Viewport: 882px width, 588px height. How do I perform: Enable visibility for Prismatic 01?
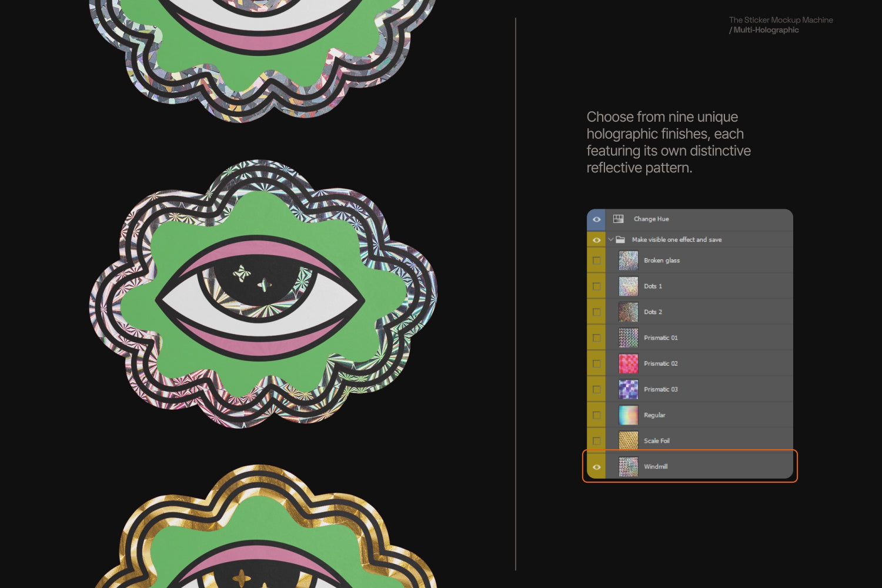tap(596, 338)
